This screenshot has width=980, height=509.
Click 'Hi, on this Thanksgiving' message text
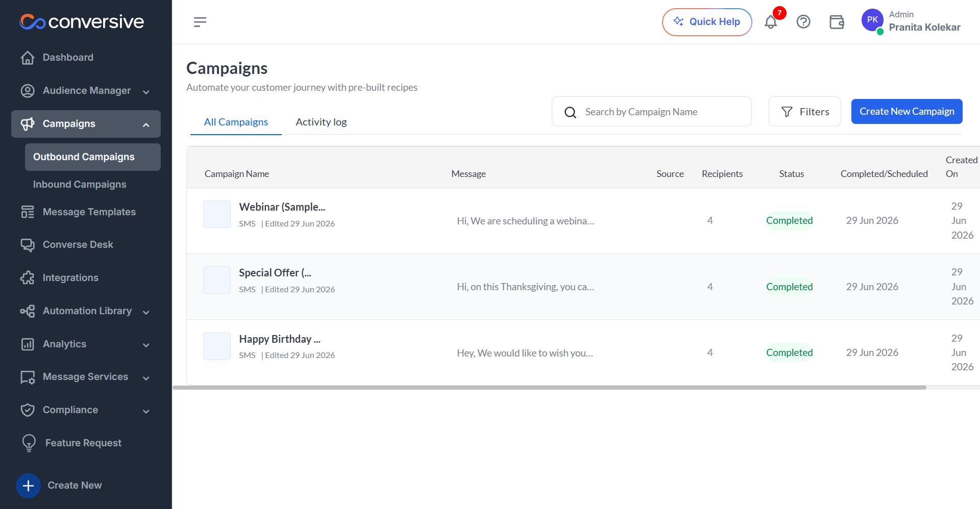pyautogui.click(x=525, y=287)
